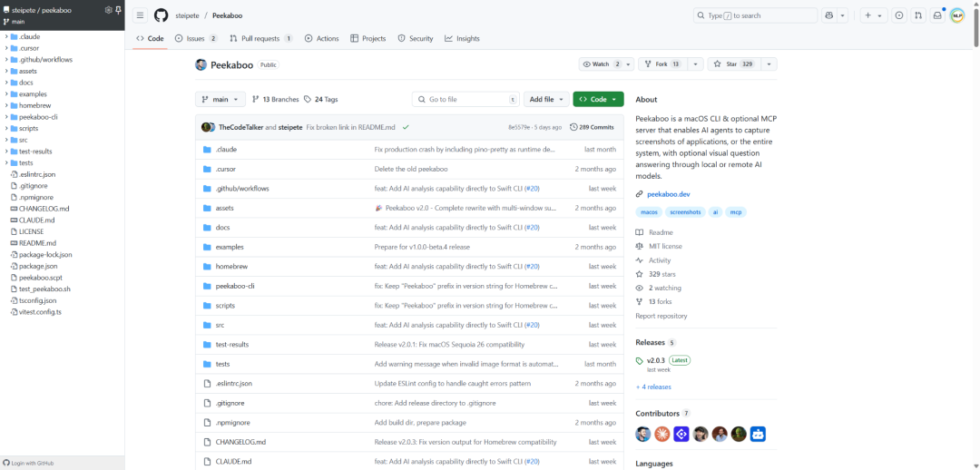Screen dimensions: 980x470
Task: Click the 13 forks link in About
Action: pos(660,302)
